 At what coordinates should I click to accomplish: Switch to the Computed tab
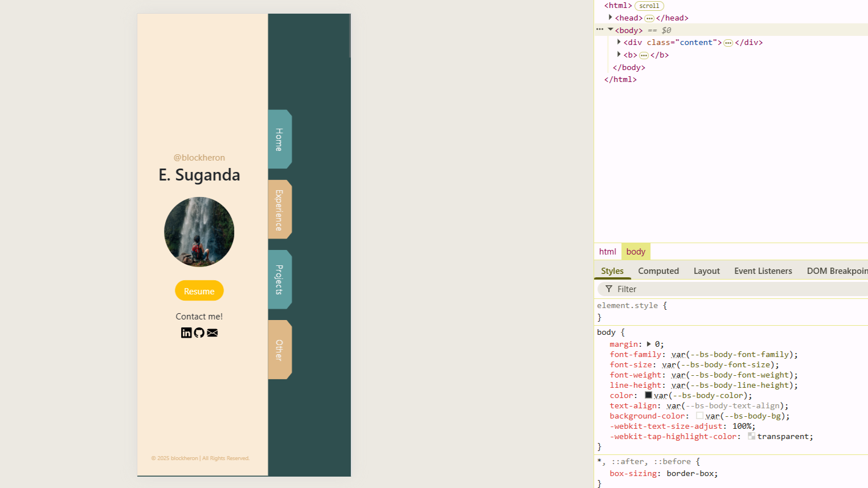click(x=658, y=271)
